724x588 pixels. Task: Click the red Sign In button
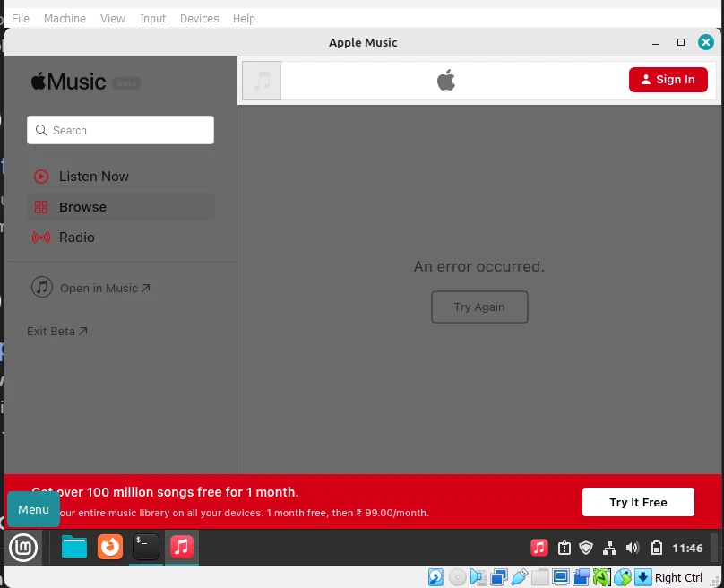point(668,80)
